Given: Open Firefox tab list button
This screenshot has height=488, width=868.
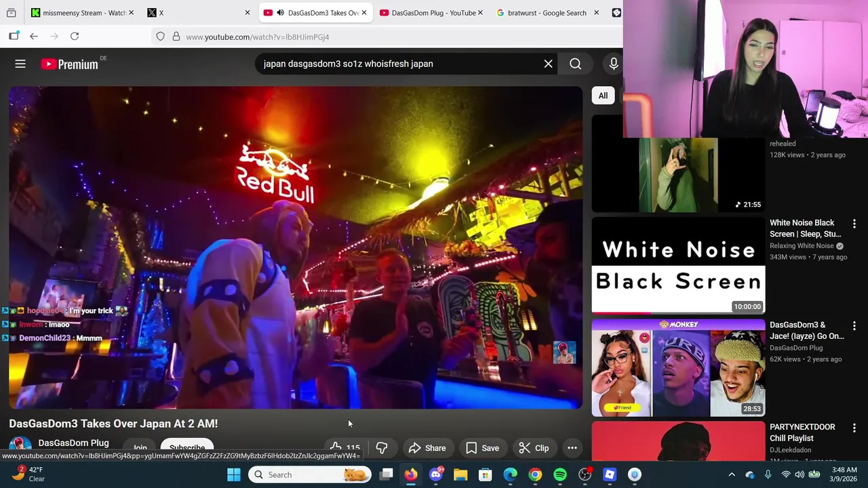Looking at the screenshot, I should pos(12,13).
